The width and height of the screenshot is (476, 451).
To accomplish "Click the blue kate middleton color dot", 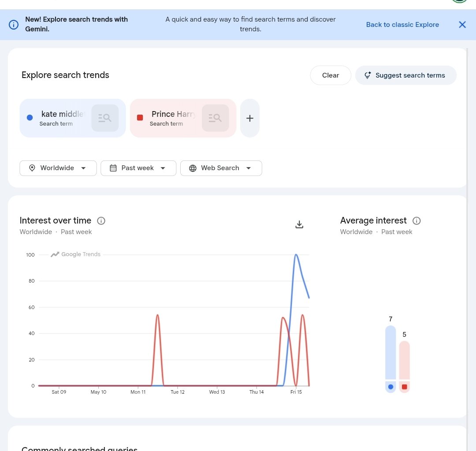I will click(30, 118).
